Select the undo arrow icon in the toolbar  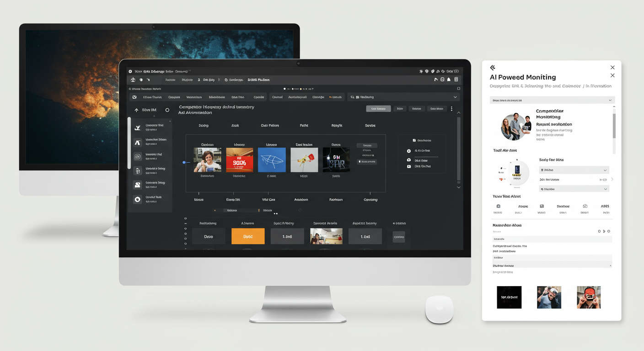tap(435, 79)
